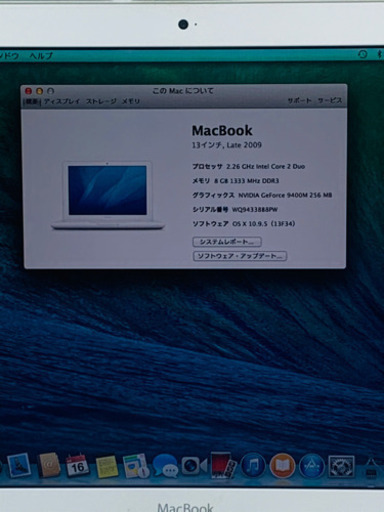Click the この Mac について window title
Screen dimensions: 384x512
pyautogui.click(x=183, y=91)
